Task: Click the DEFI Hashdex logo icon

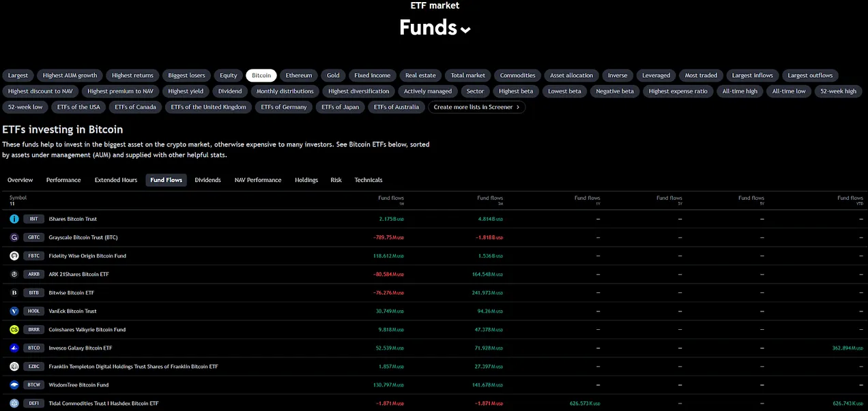Action: [x=14, y=403]
